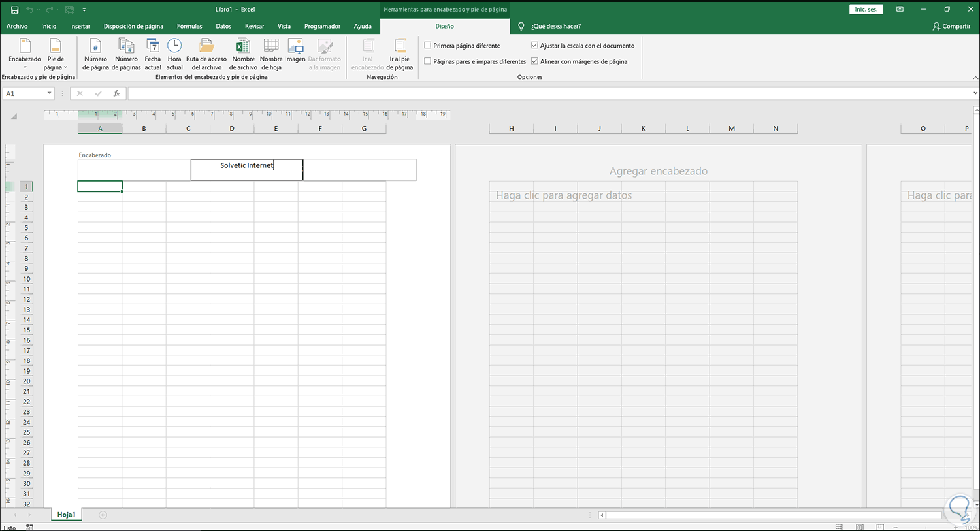980x531 pixels.
Task: Insert the Número de páginas element
Action: [x=126, y=54]
